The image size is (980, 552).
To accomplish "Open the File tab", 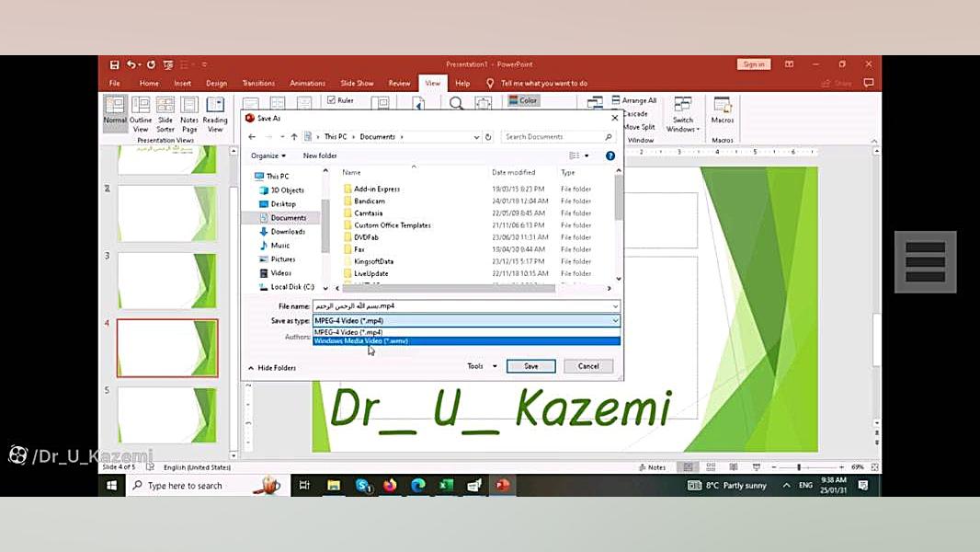I will (x=114, y=83).
